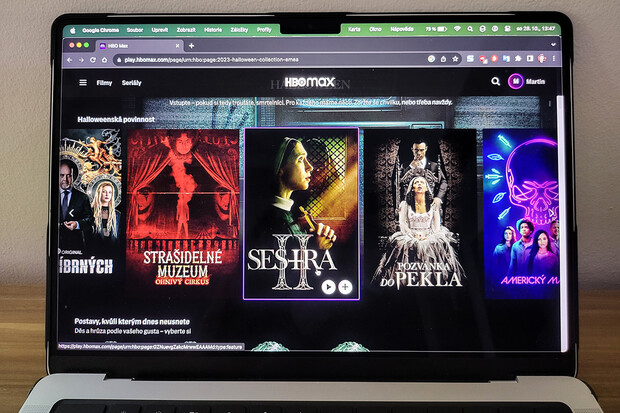Open Spotlight search in menu bar
Image resolution: width=620 pixels, height=413 pixels.
470,29
